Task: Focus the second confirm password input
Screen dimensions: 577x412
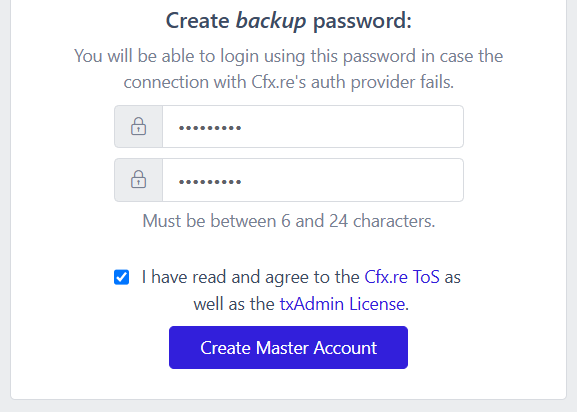Action: click(313, 180)
